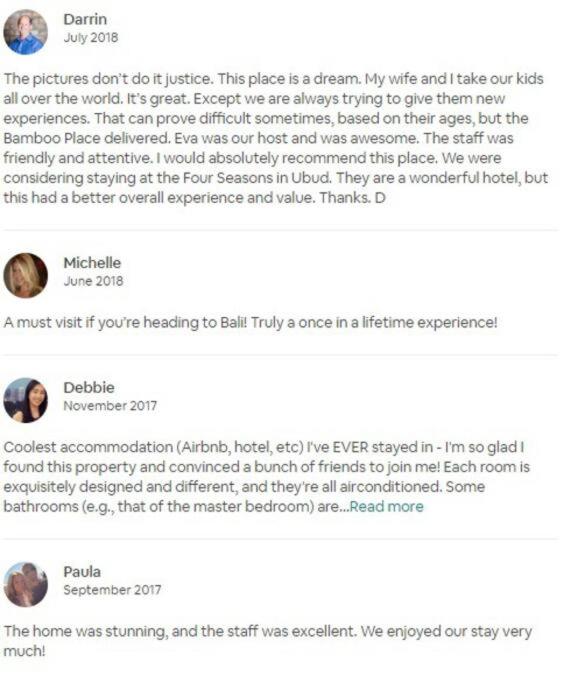The width and height of the screenshot is (578, 683).
Task: Click the reviewer name Darrin
Action: pos(85,19)
